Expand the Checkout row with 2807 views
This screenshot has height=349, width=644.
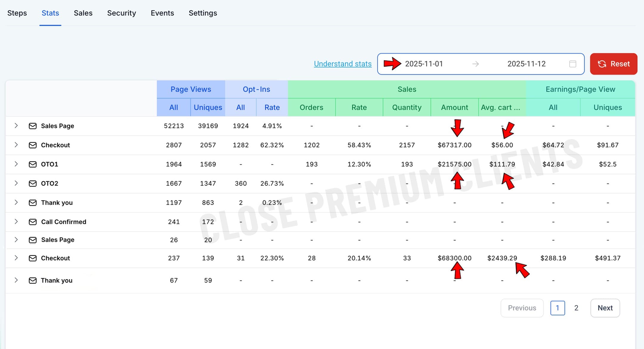coord(16,145)
